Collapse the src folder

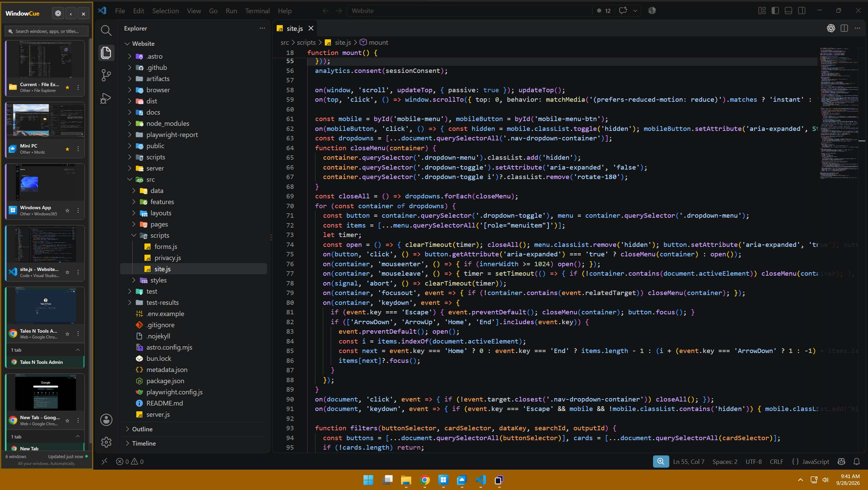194,179
